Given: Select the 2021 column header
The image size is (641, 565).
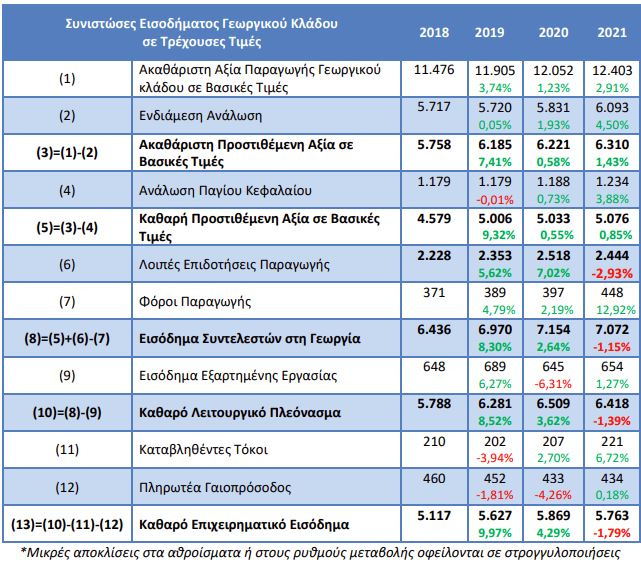Looking at the screenshot, I should 612,32.
